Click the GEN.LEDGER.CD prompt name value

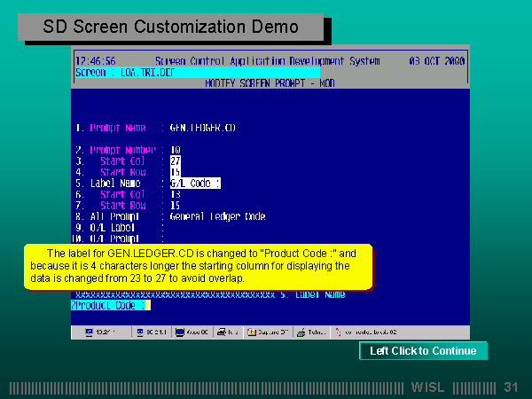point(202,128)
